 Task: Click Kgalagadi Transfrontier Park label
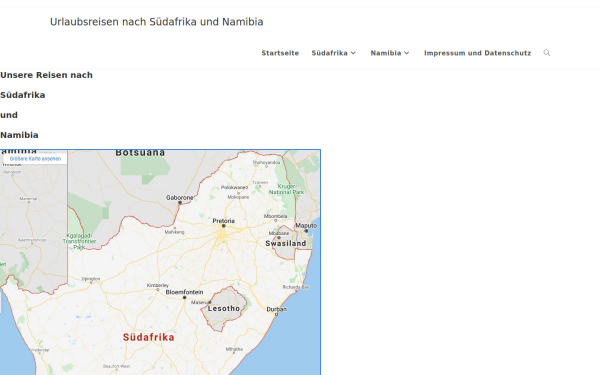pyautogui.click(x=79, y=241)
